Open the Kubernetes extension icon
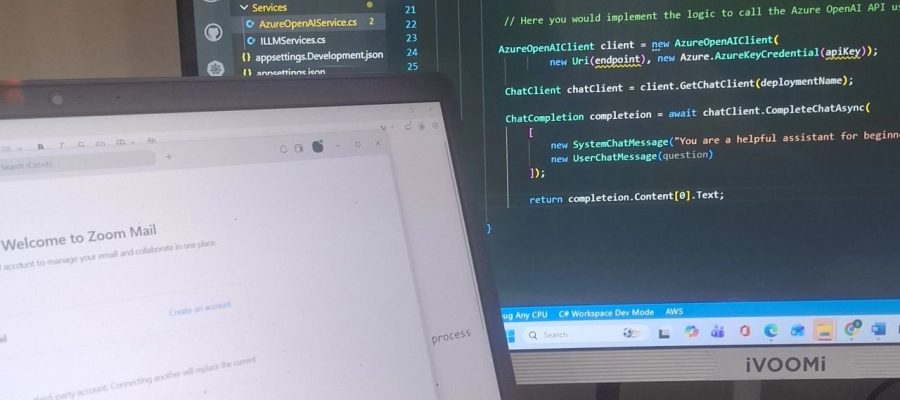This screenshot has height=400, width=900. (x=215, y=69)
